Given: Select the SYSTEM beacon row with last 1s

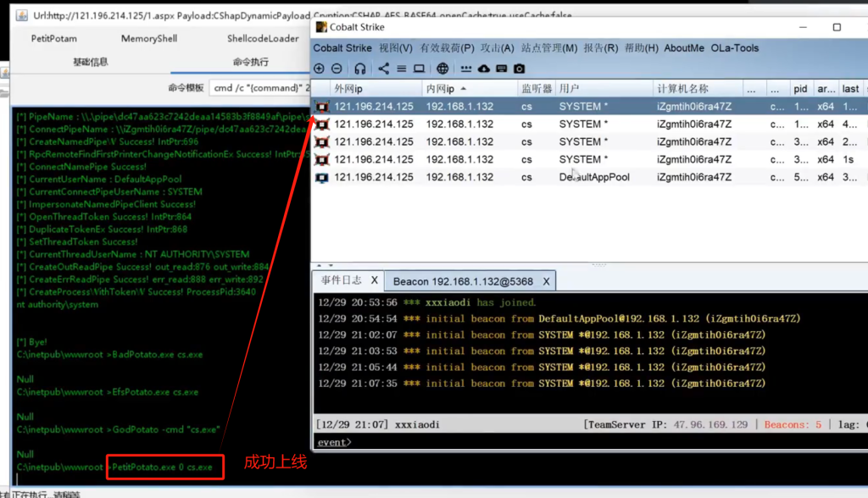Looking at the screenshot, I should (589, 160).
